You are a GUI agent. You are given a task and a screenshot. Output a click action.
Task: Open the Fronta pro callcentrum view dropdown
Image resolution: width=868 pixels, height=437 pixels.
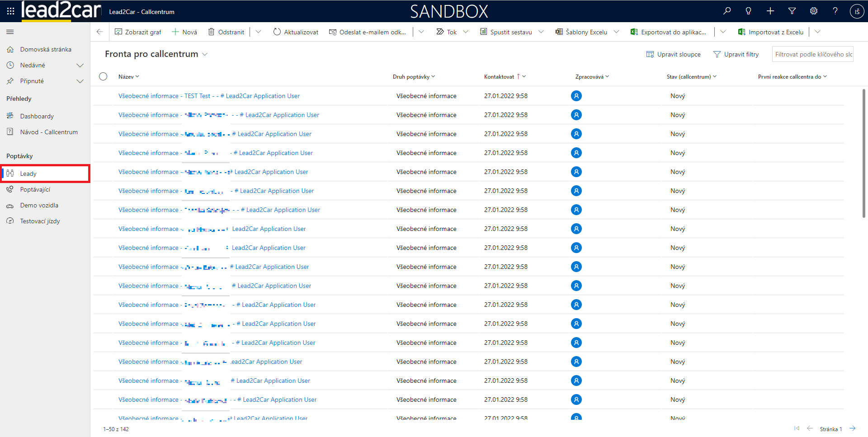(205, 54)
